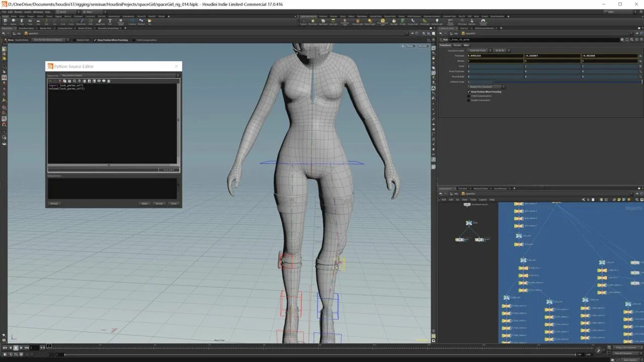
Task: Click the Point Light shelf tool
Action: tap(313, 22)
